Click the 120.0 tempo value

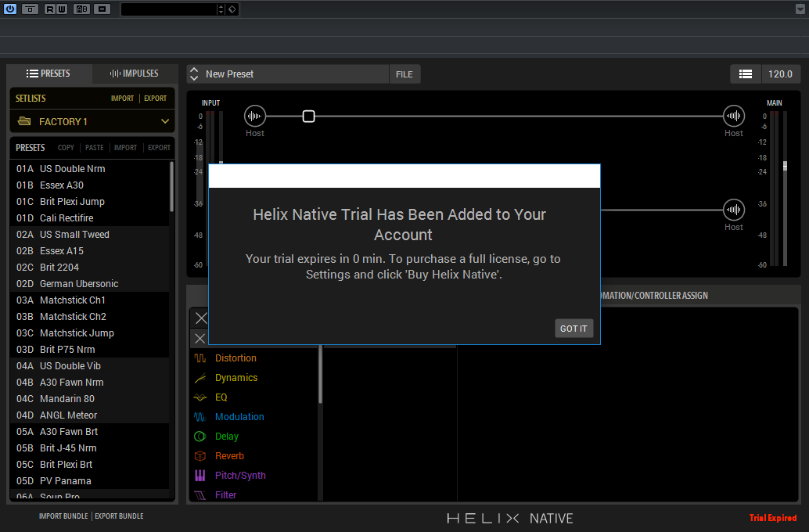tap(781, 74)
